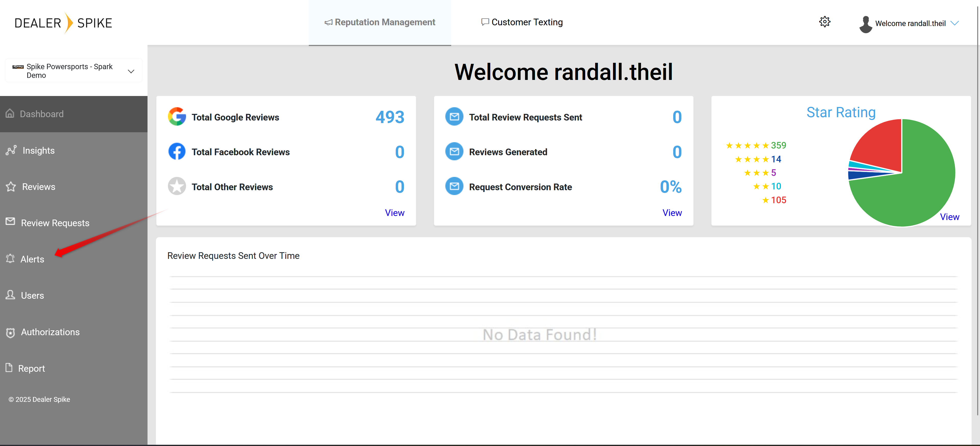Click the Insights graph icon
980x446 pixels.
pyautogui.click(x=11, y=150)
